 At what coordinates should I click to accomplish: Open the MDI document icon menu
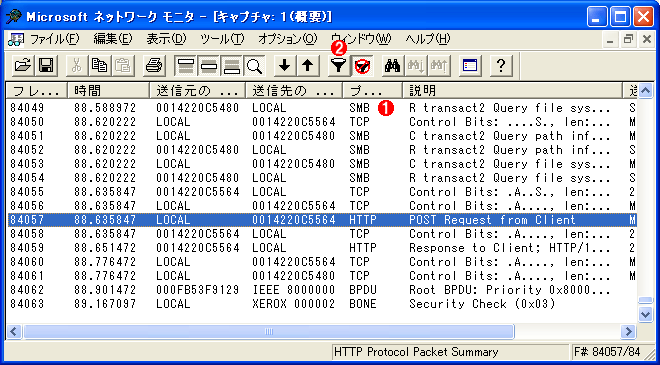(x=16, y=39)
